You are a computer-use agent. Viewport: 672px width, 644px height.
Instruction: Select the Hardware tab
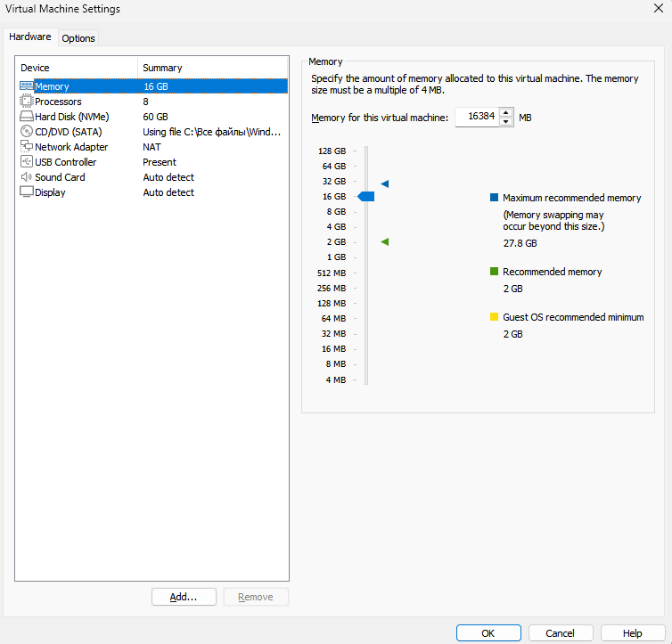coord(30,37)
